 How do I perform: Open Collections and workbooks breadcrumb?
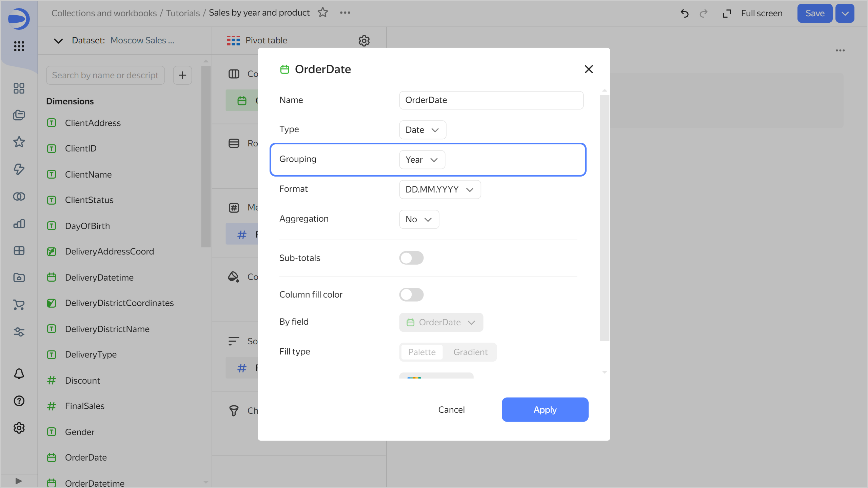[104, 13]
